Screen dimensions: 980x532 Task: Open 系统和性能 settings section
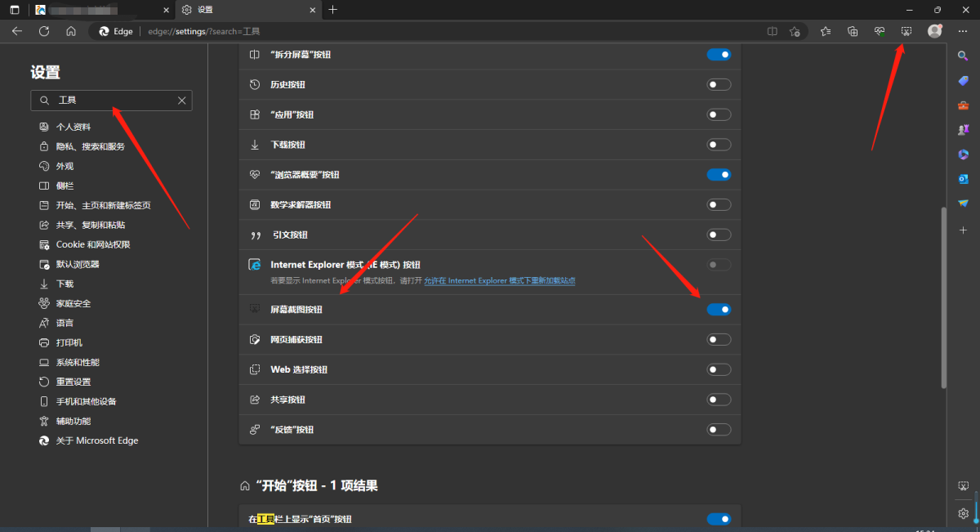[x=69, y=362]
